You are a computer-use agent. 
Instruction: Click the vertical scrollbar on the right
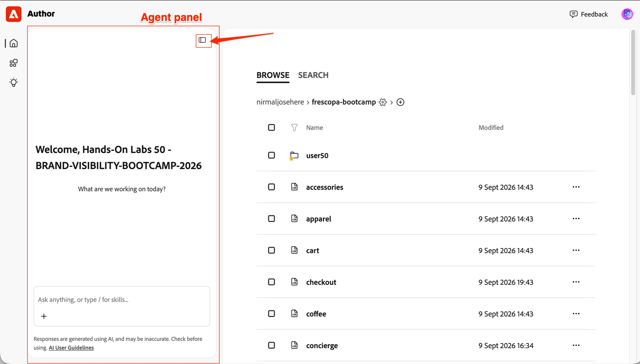(x=633, y=63)
